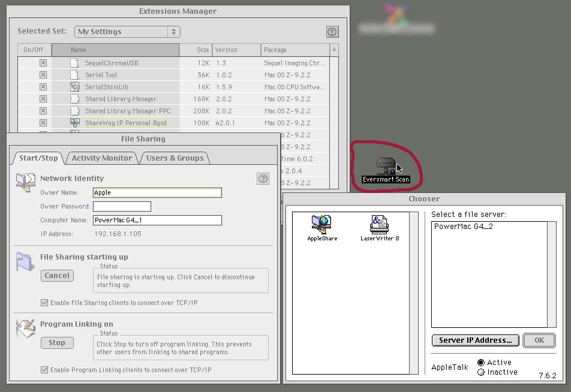Click the Owner Password field
The width and height of the screenshot is (571, 392).
coord(122,206)
